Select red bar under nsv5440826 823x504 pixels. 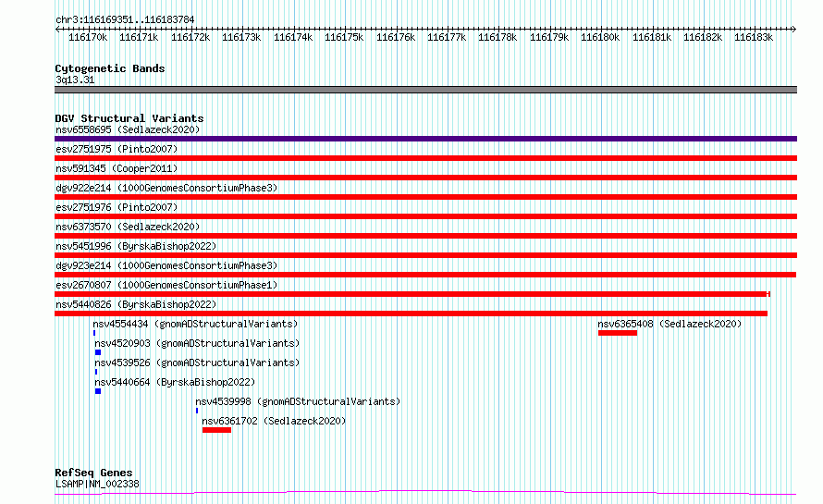point(411,313)
